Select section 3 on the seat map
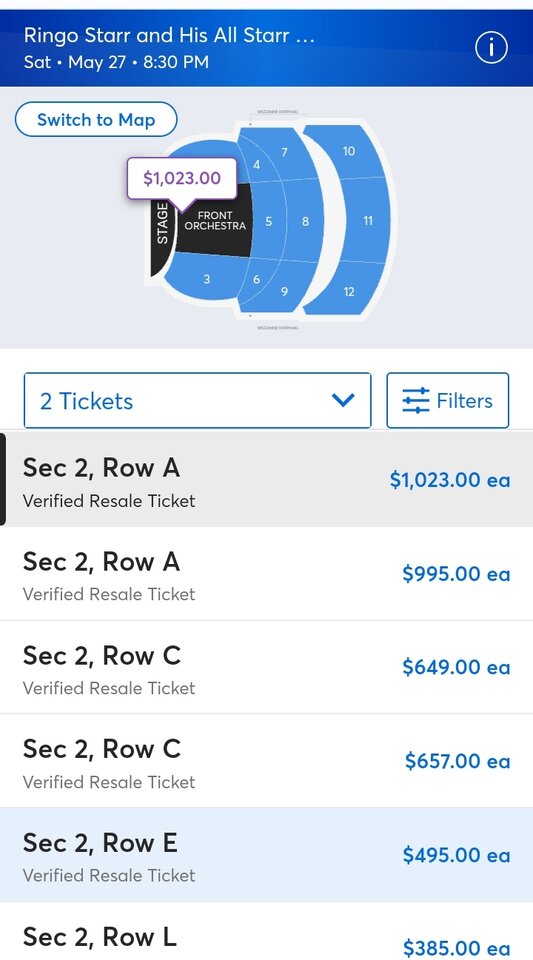The width and height of the screenshot is (533, 960). coord(206,279)
